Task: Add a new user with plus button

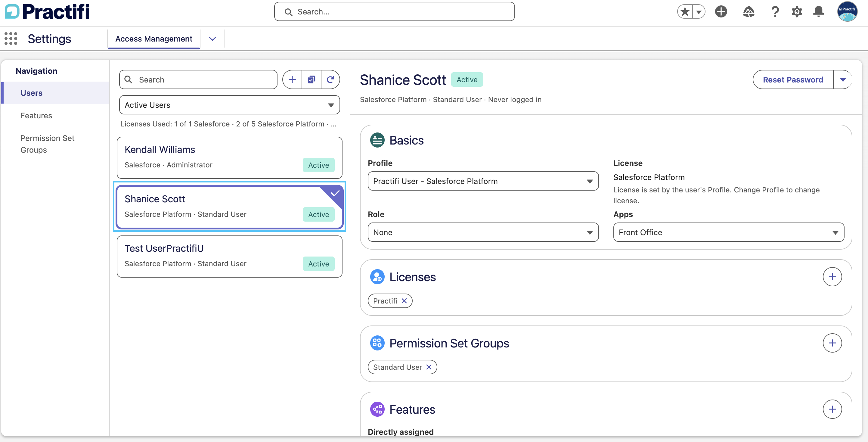Action: point(292,79)
